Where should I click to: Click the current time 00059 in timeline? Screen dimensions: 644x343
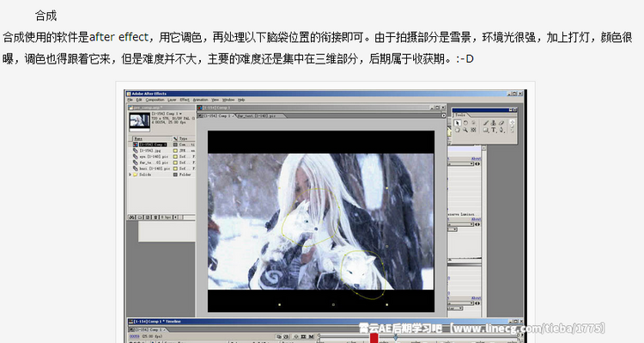[x=135, y=336]
